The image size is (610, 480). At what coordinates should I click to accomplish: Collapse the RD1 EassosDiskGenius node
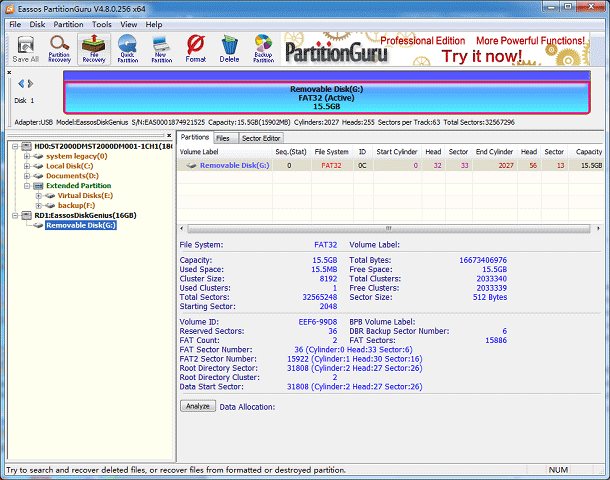click(x=15, y=215)
